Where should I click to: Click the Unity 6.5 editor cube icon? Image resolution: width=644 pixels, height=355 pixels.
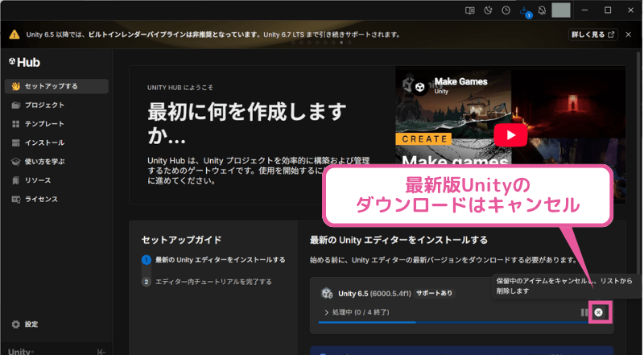click(327, 293)
